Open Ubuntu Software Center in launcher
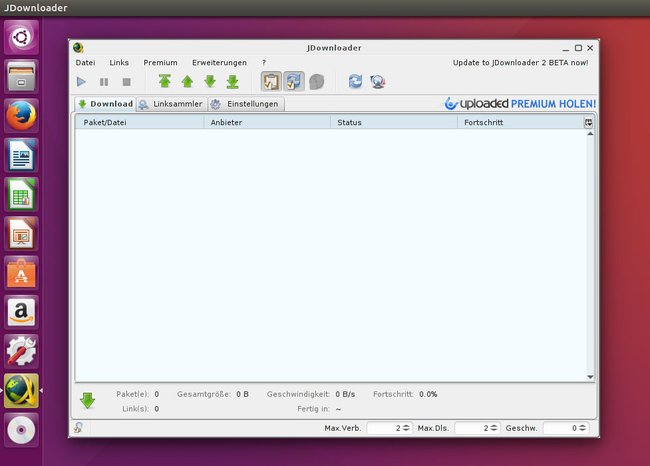Viewport: 650px width, 466px height. click(x=21, y=273)
